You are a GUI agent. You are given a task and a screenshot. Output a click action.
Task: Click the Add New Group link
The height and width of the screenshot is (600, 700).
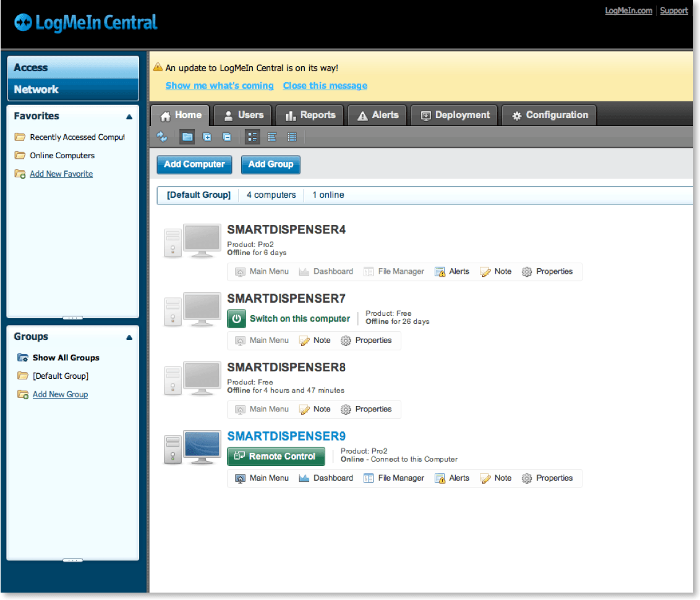click(x=60, y=394)
